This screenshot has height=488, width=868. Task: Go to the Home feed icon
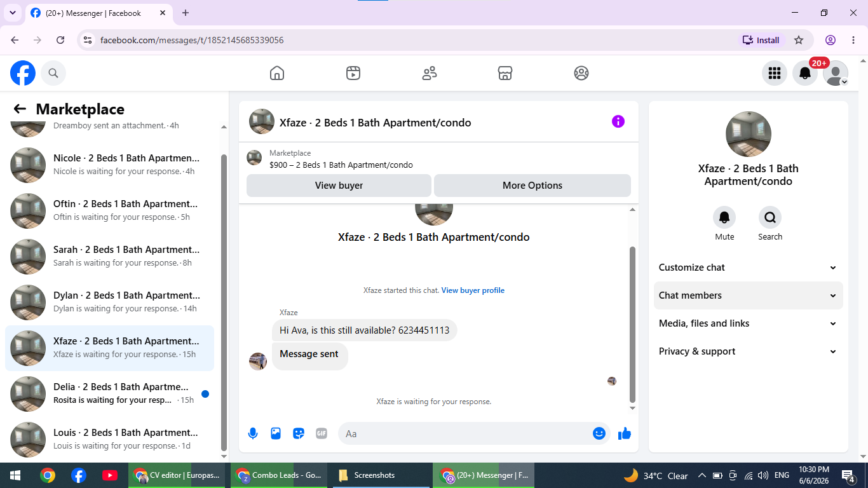point(277,73)
